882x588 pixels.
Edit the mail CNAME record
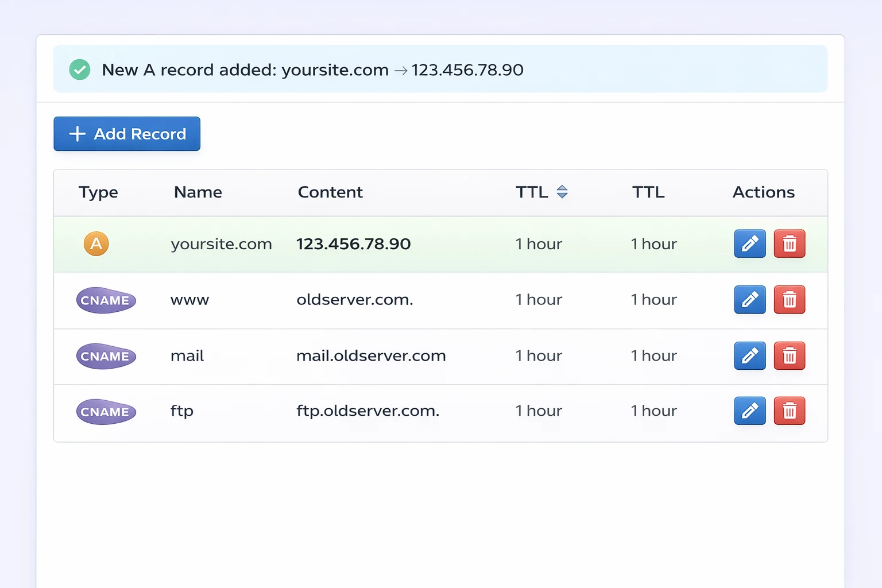coord(749,355)
